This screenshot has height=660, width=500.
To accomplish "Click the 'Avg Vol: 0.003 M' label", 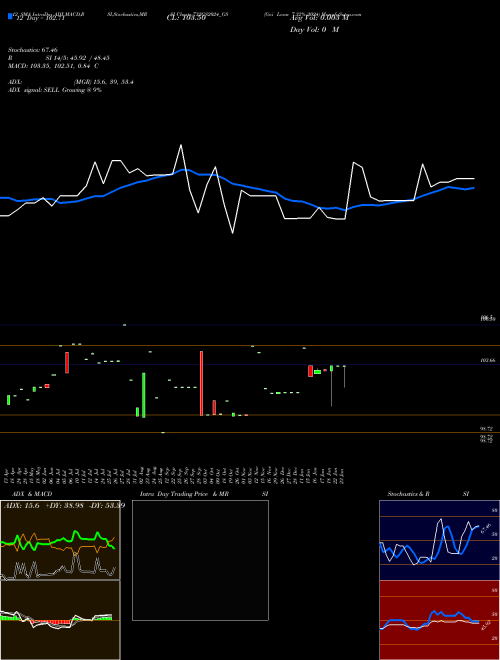I will 319,17.
